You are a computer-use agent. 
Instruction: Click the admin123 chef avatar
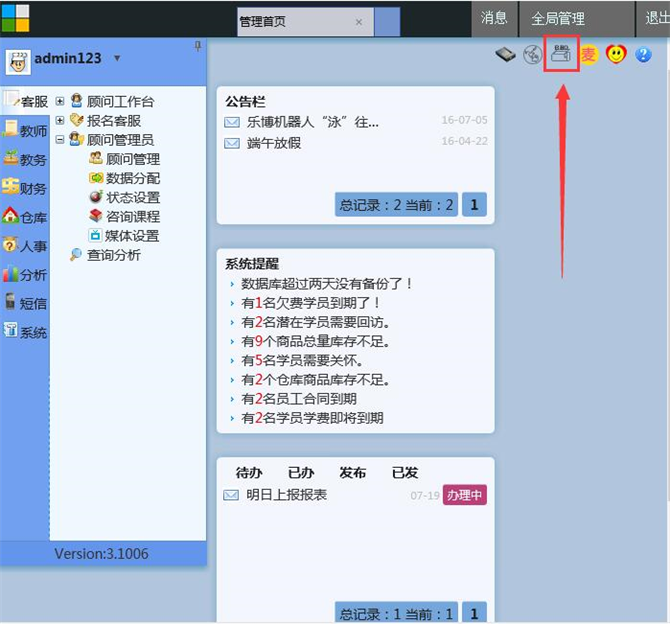[18, 62]
